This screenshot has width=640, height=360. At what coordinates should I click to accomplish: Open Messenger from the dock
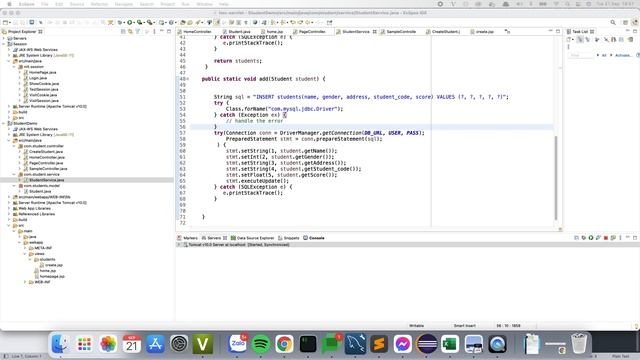pos(402,344)
